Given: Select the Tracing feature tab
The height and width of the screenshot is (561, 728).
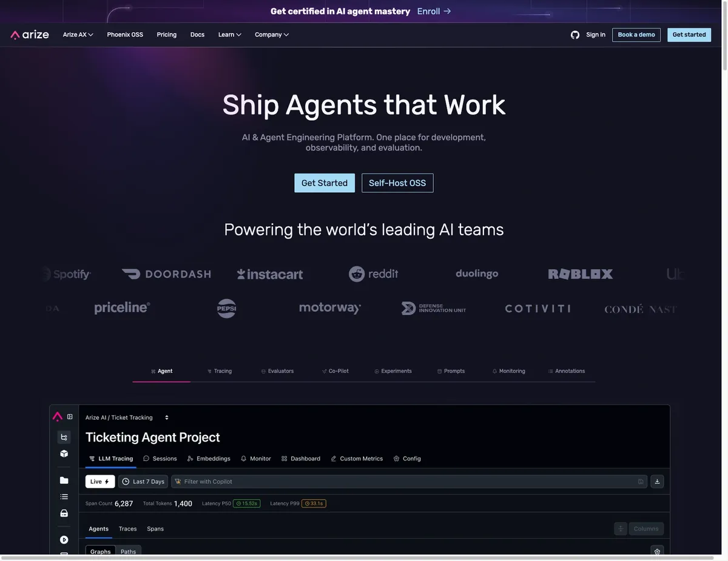Looking at the screenshot, I should (x=219, y=371).
